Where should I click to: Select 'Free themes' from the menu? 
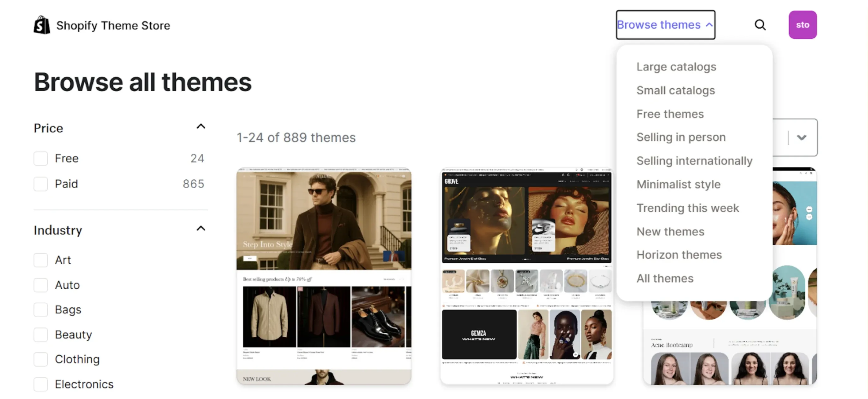click(x=670, y=113)
